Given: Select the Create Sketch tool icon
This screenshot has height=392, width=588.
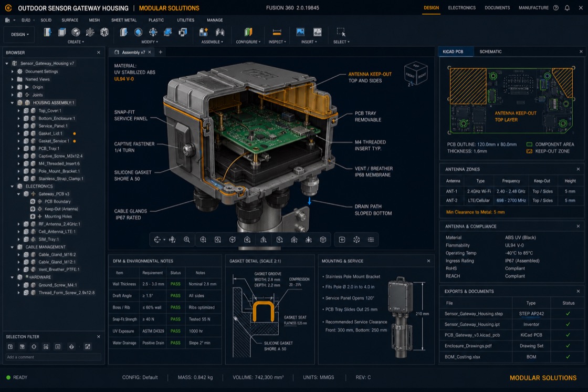Looking at the screenshot, I should [x=47, y=32].
